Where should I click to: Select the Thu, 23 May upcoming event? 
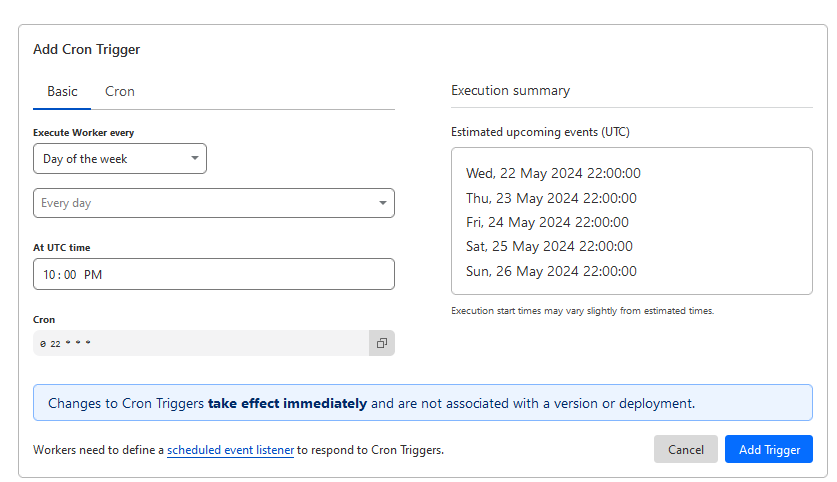pos(551,198)
